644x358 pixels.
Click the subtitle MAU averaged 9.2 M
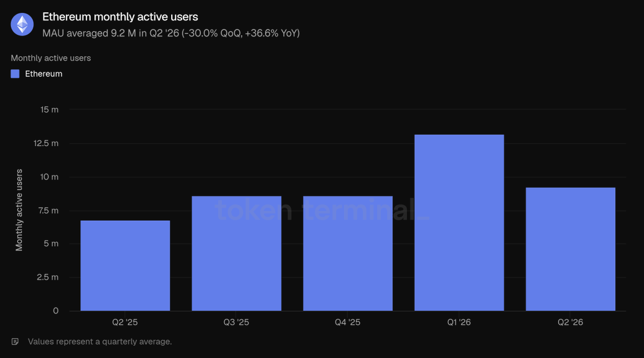pos(171,33)
